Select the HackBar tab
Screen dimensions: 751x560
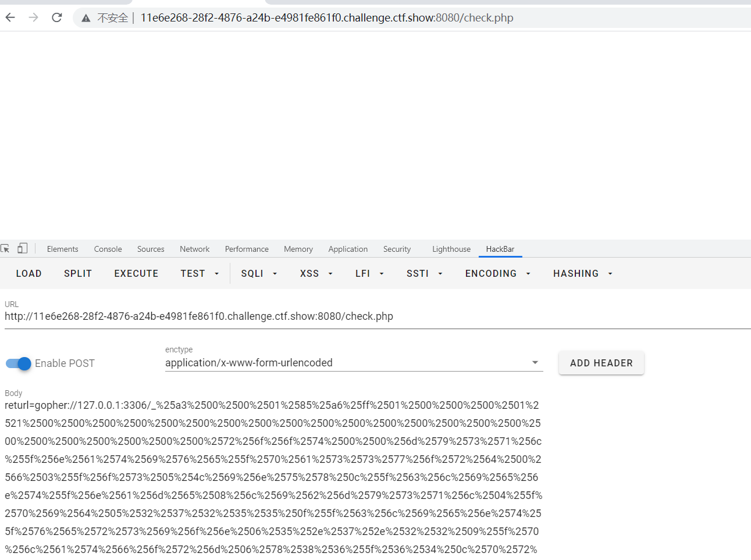pos(500,249)
